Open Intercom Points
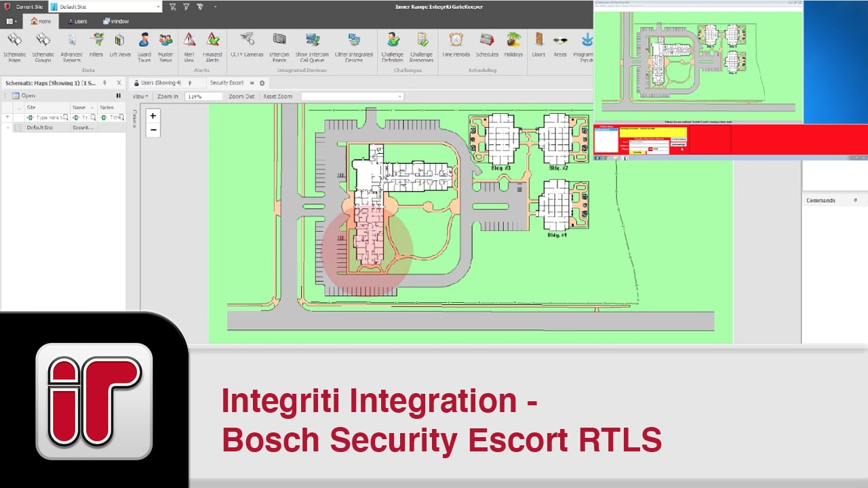This screenshot has width=868, height=488. pyautogui.click(x=279, y=47)
